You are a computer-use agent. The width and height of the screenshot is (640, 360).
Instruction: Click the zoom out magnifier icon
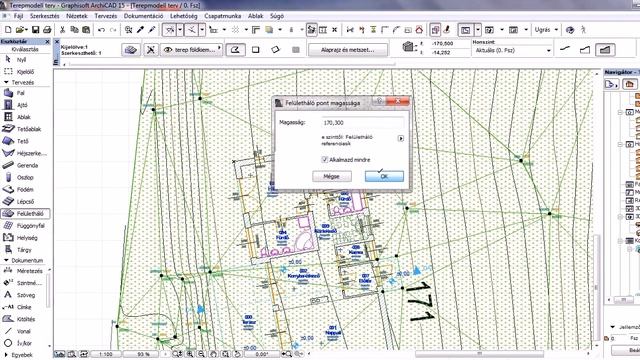[201, 354]
